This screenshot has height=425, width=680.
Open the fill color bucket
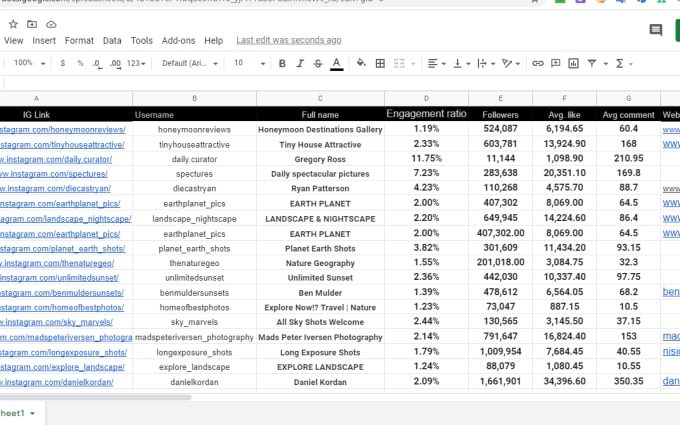(x=361, y=63)
